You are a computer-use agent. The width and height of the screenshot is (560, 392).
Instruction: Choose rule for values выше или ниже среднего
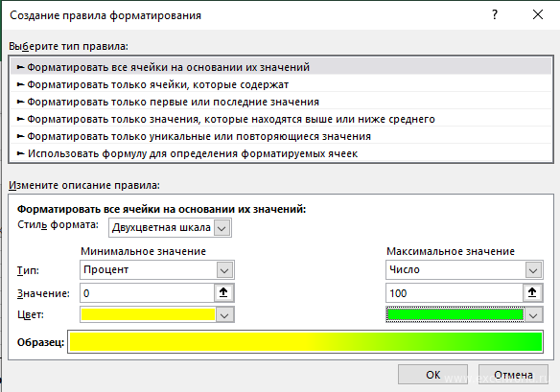281,119
